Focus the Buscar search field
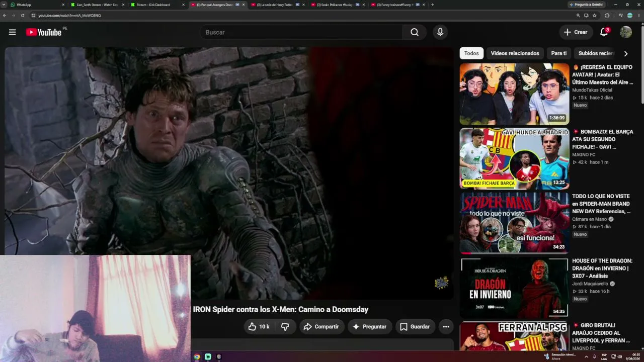This screenshot has height=362, width=644. pos(301,32)
